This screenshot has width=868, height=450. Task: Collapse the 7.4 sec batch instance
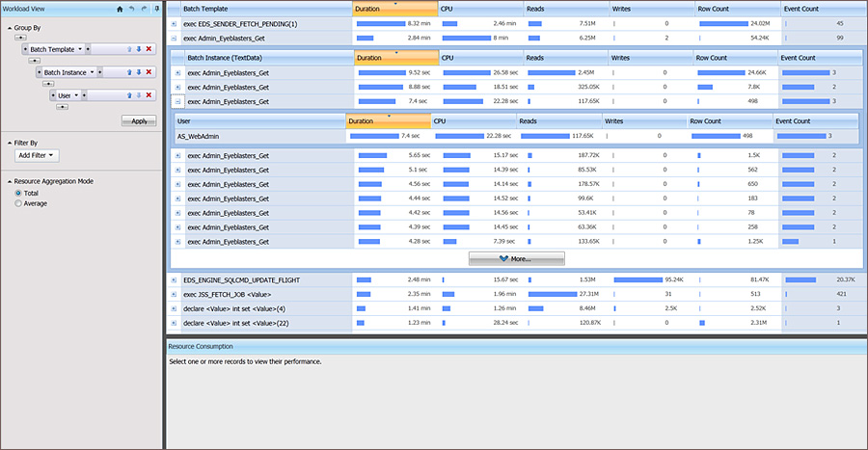(177, 101)
